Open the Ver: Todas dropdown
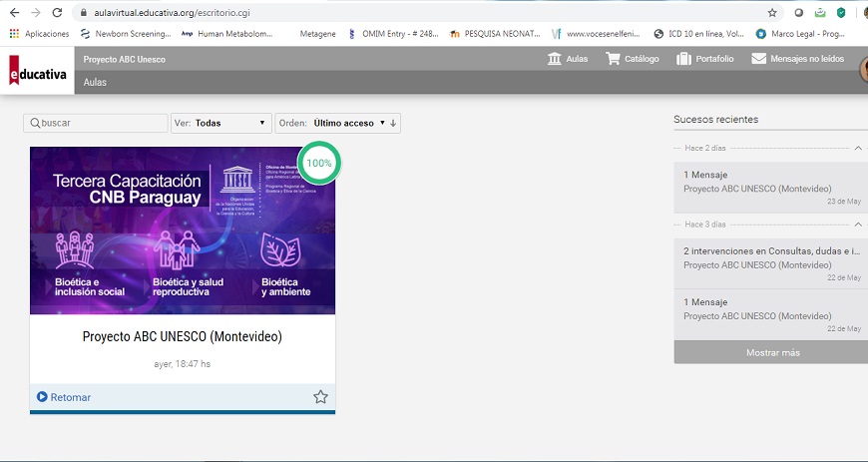 220,123
